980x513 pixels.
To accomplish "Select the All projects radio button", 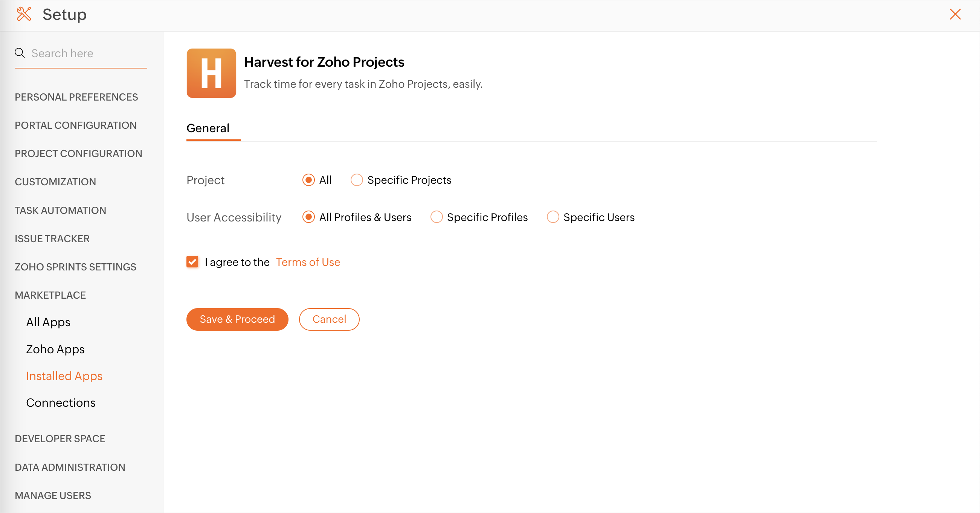I will coord(308,180).
